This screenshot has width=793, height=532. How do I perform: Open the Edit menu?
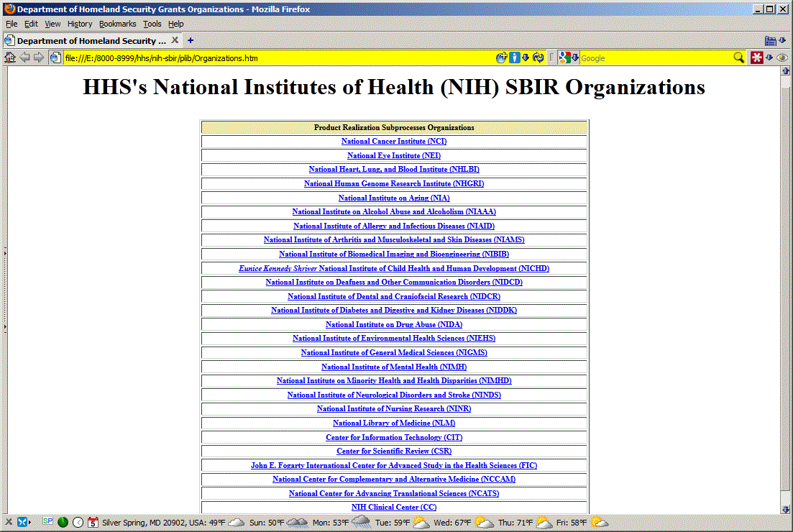pos(31,24)
